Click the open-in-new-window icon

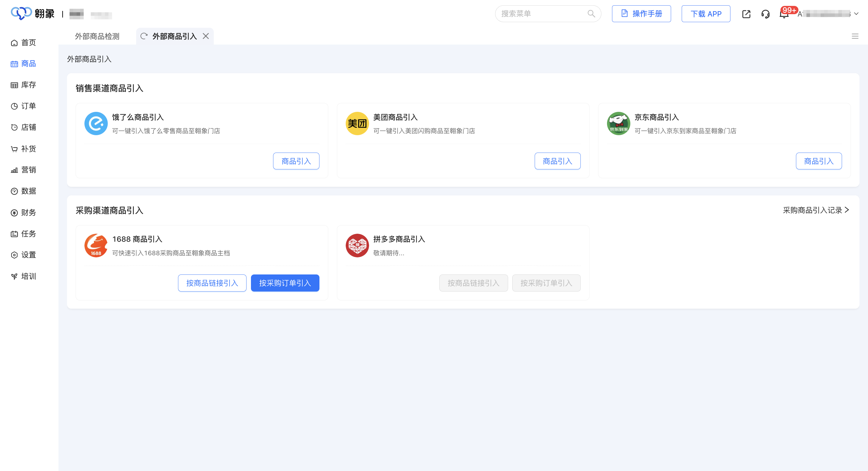click(746, 14)
